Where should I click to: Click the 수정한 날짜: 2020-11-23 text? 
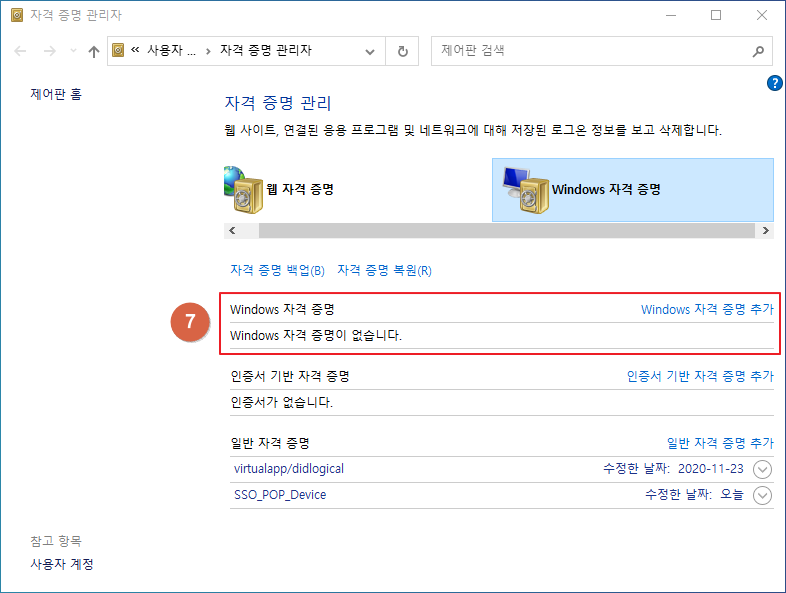[673, 469]
